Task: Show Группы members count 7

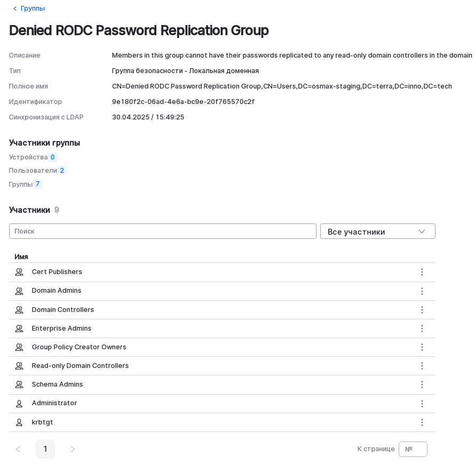Action: point(37,184)
